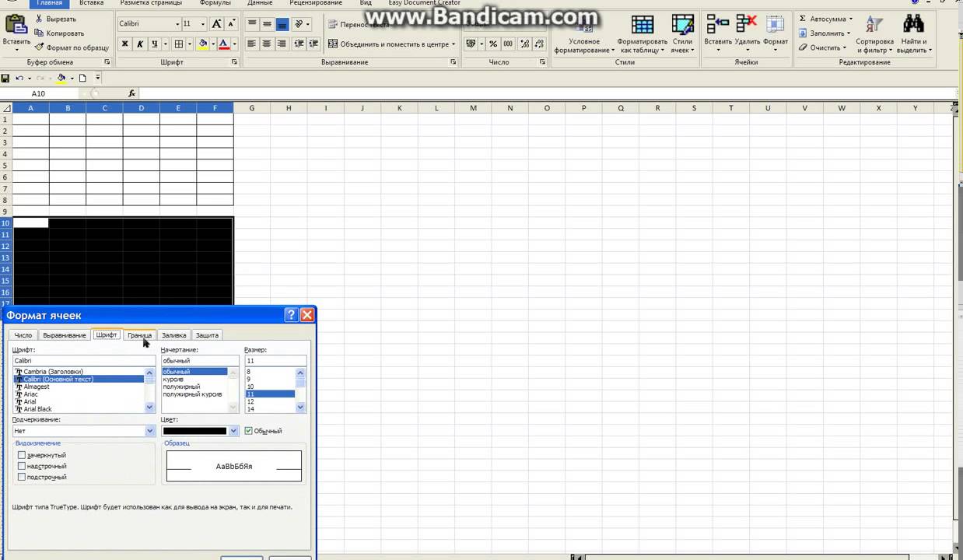Open the Шрифт group dialog launcher
Screen dimensions: 963x560
click(x=235, y=62)
